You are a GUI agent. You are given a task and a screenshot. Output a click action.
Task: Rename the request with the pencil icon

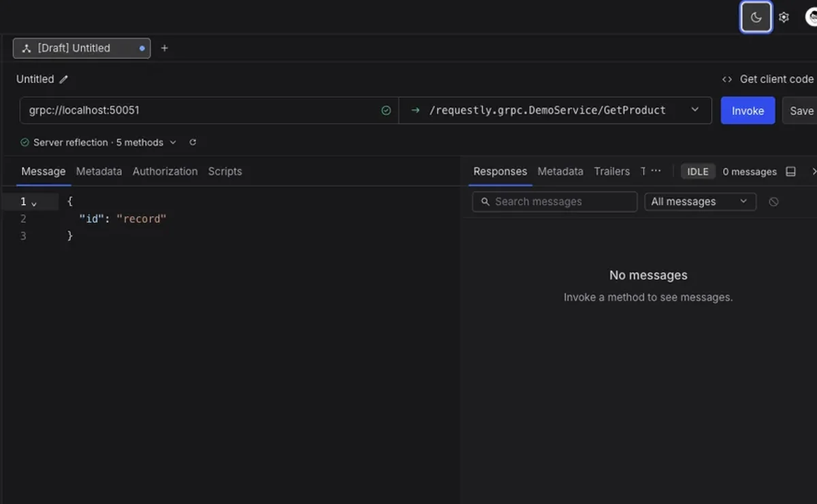tap(64, 79)
